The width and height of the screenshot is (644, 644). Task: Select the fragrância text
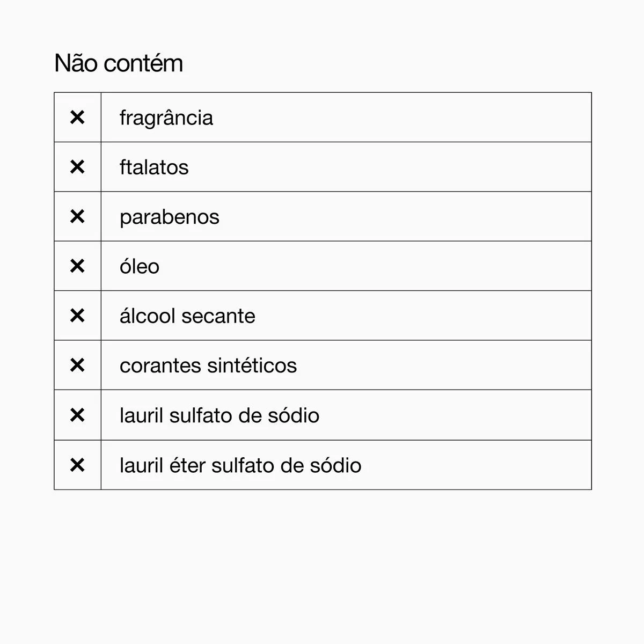tap(166, 118)
